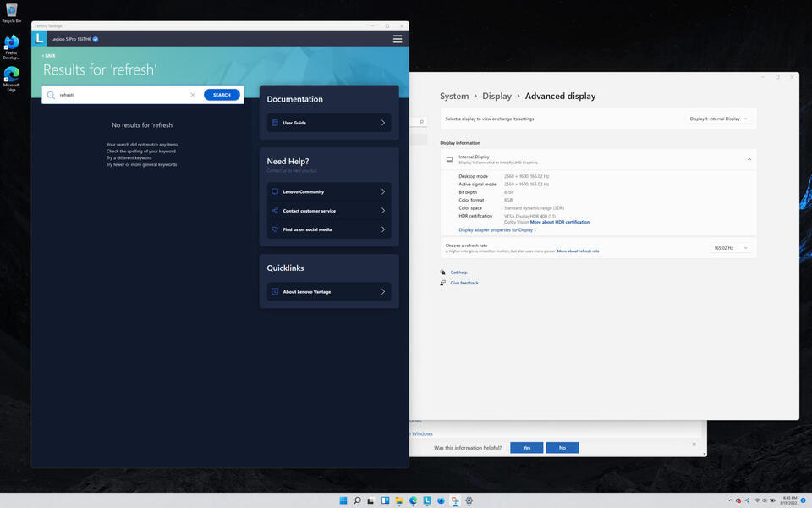Open the Windows Start menu
Image resolution: width=812 pixels, height=508 pixels.
point(343,500)
